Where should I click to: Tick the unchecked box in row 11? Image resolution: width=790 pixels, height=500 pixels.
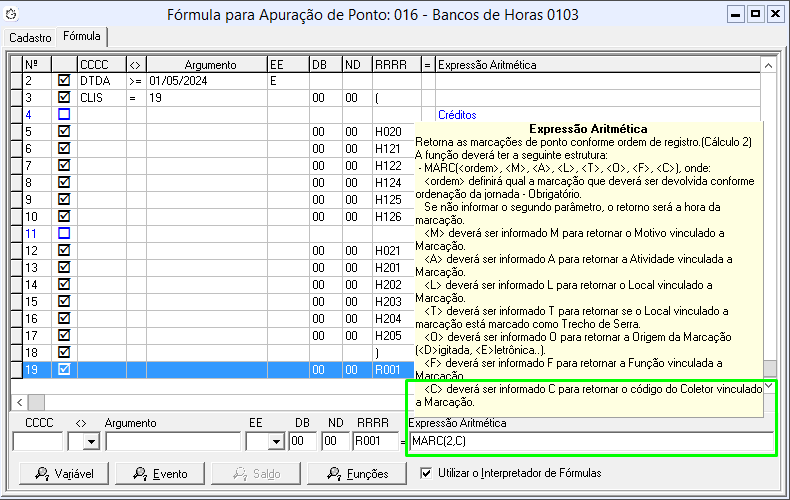pyautogui.click(x=64, y=233)
